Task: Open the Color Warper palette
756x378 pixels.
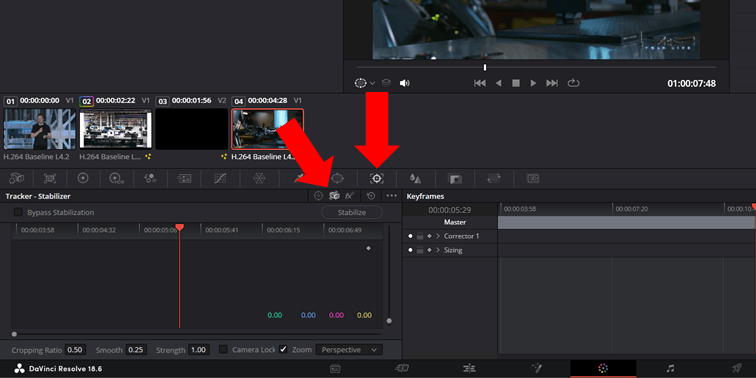Action: tap(259, 178)
